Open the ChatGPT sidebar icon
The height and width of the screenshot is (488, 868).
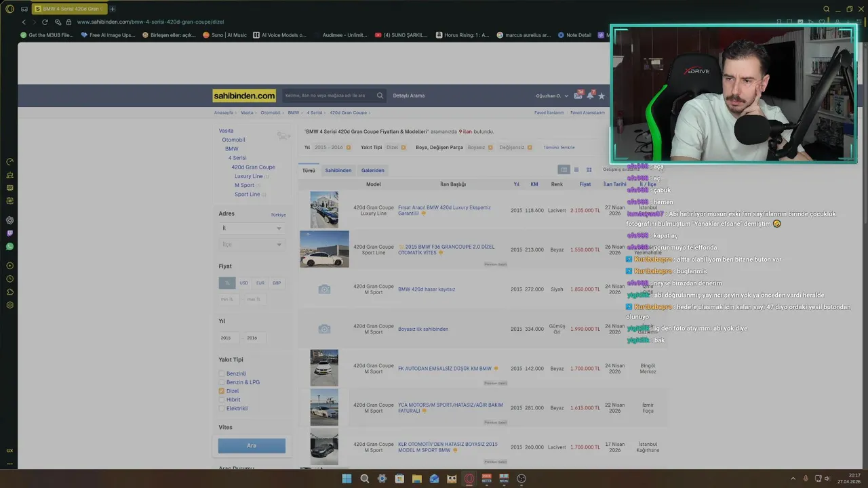[x=9, y=220]
